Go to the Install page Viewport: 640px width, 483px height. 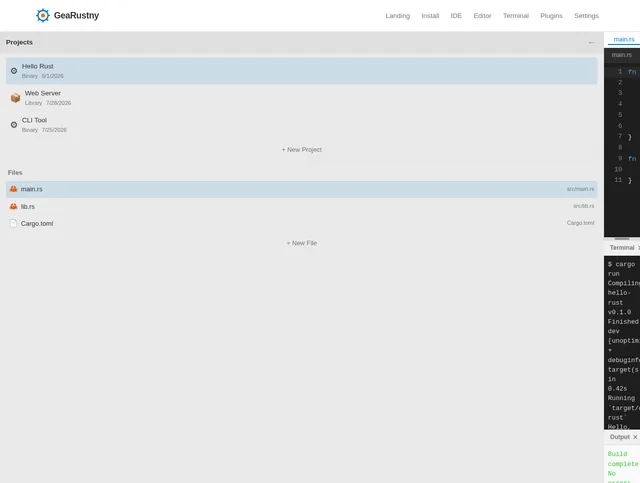point(430,16)
